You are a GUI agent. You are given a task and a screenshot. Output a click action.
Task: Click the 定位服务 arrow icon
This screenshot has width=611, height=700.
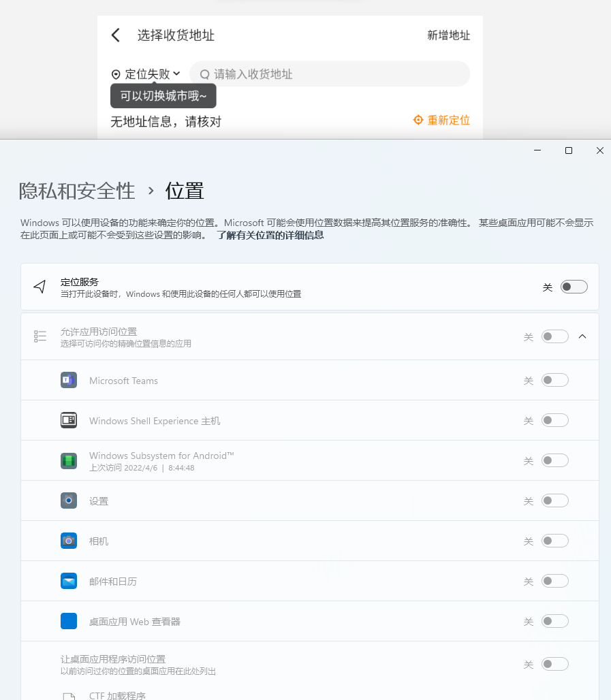point(40,287)
